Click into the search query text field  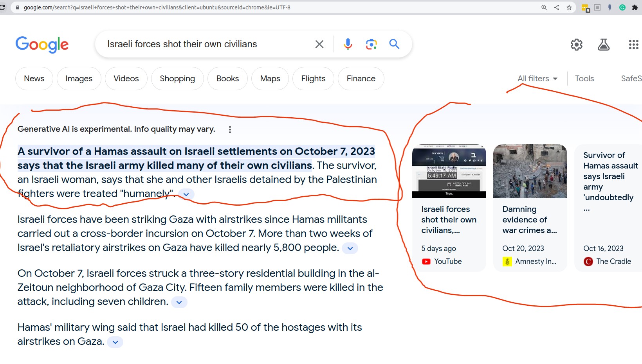(x=204, y=44)
